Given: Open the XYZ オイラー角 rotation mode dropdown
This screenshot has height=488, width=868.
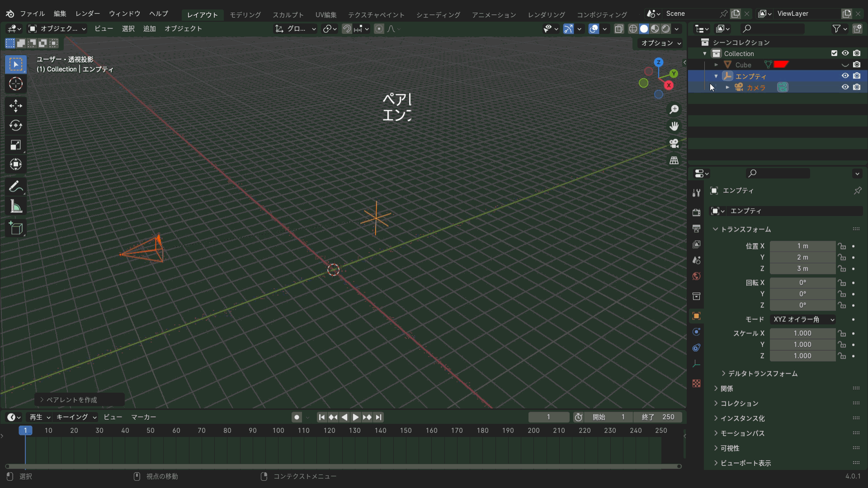Looking at the screenshot, I should coord(803,319).
